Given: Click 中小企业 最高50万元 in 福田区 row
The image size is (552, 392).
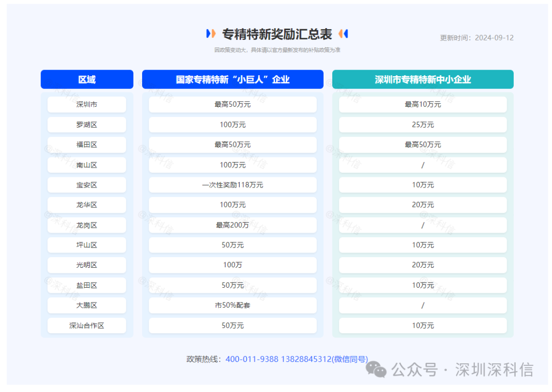Looking at the screenshot, I should 423,145.
